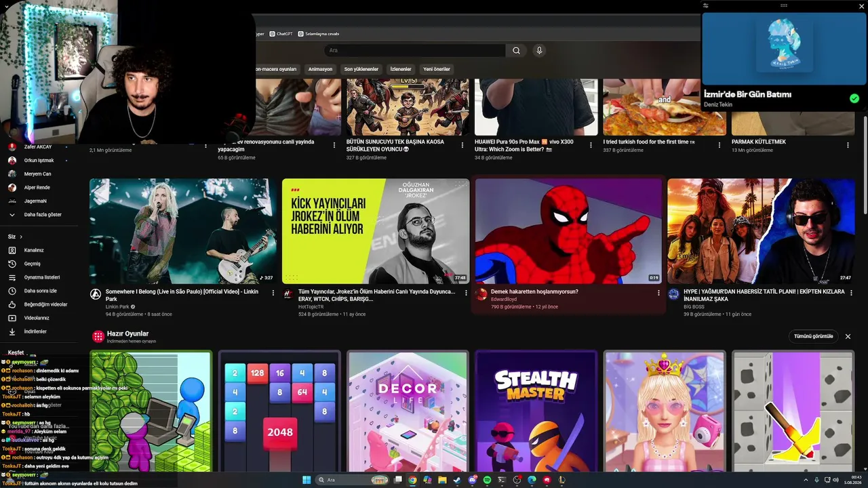This screenshot has height=488, width=868.
Task: Open the ChatGPT bookmark
Action: [281, 33]
